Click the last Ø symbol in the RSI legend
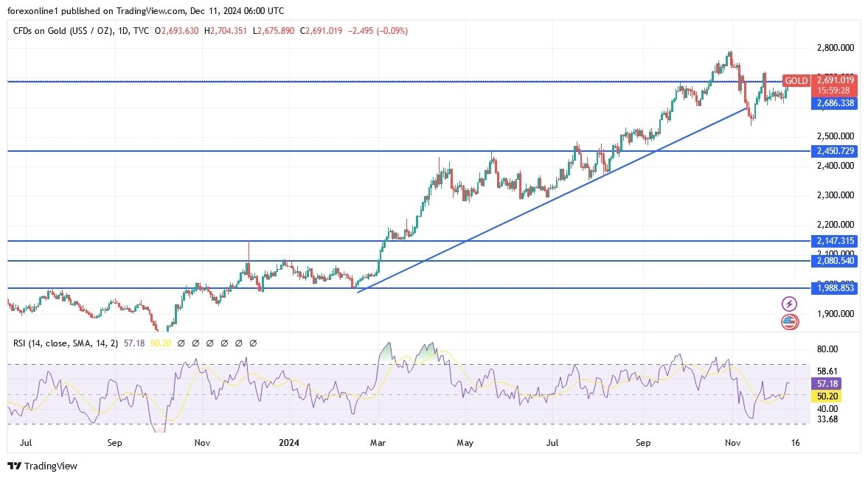Viewport: 868px width, 479px height. [x=253, y=343]
